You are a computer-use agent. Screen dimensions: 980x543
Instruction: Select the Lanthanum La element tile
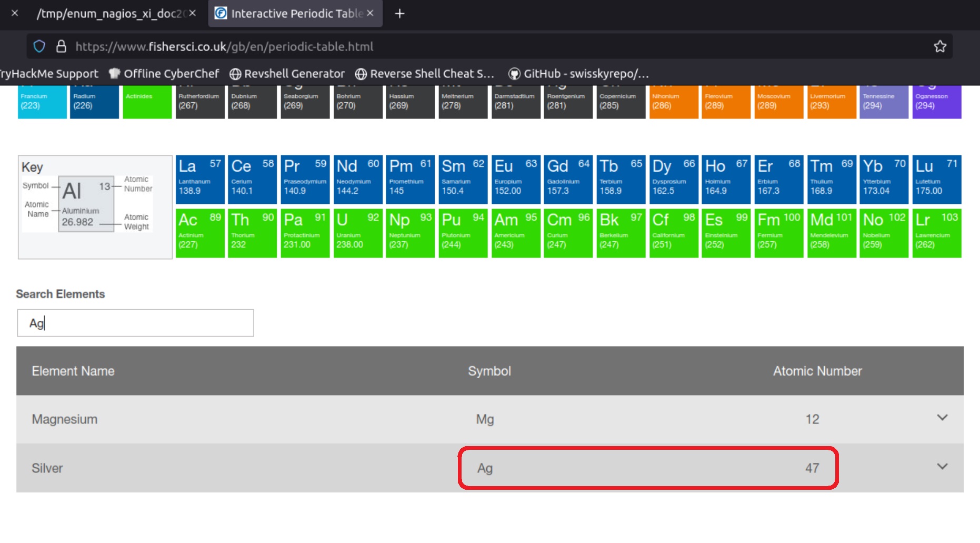point(200,179)
